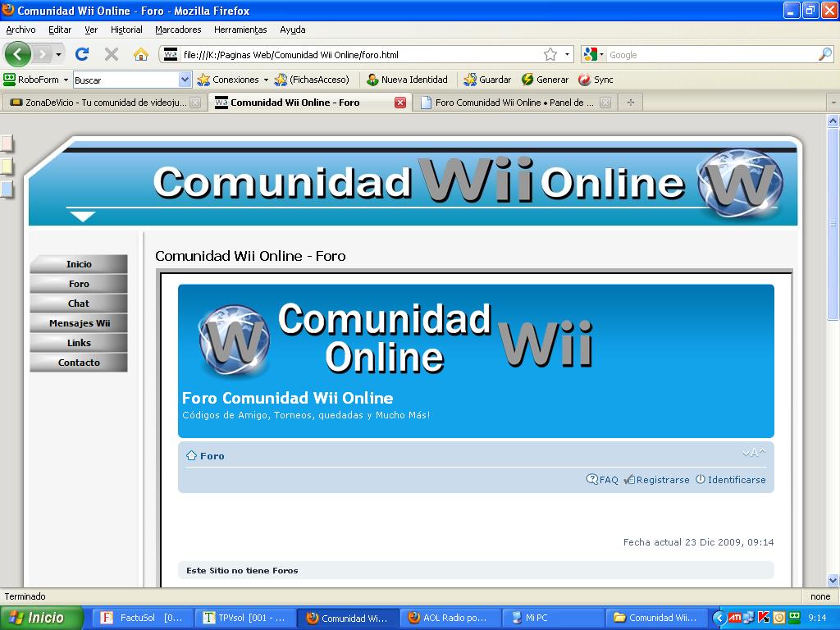Open the forum FAQ link
The height and width of the screenshot is (630, 840).
pyautogui.click(x=603, y=479)
